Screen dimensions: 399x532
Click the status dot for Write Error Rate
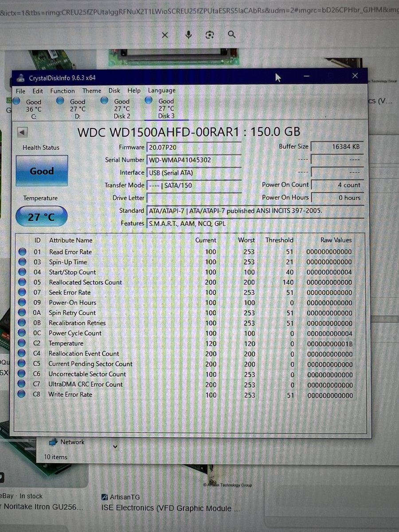coord(22,395)
